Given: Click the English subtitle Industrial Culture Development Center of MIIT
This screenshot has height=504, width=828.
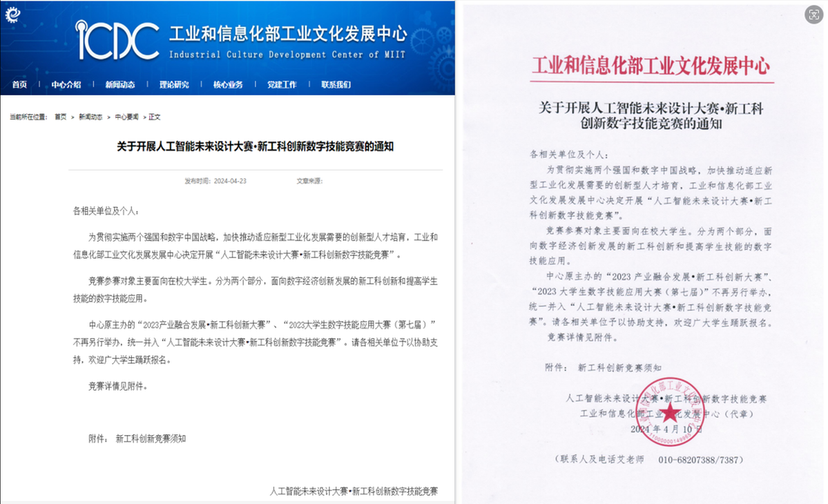Looking at the screenshot, I should (x=287, y=55).
